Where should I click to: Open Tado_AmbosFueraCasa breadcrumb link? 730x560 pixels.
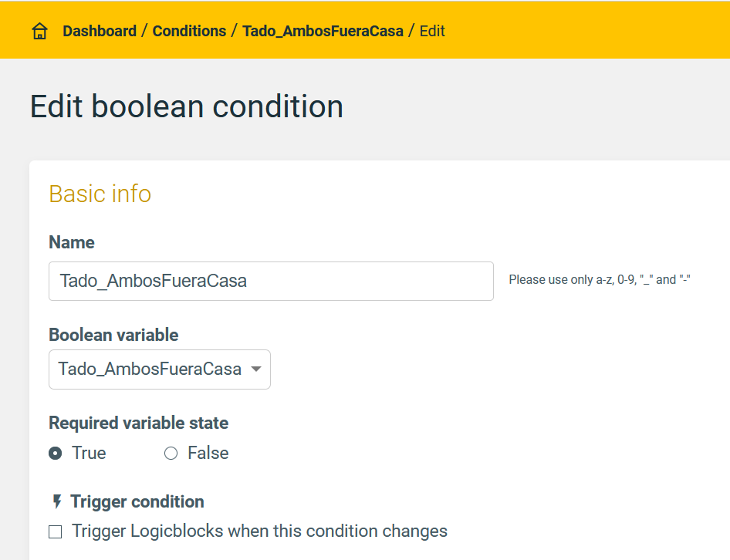(323, 31)
